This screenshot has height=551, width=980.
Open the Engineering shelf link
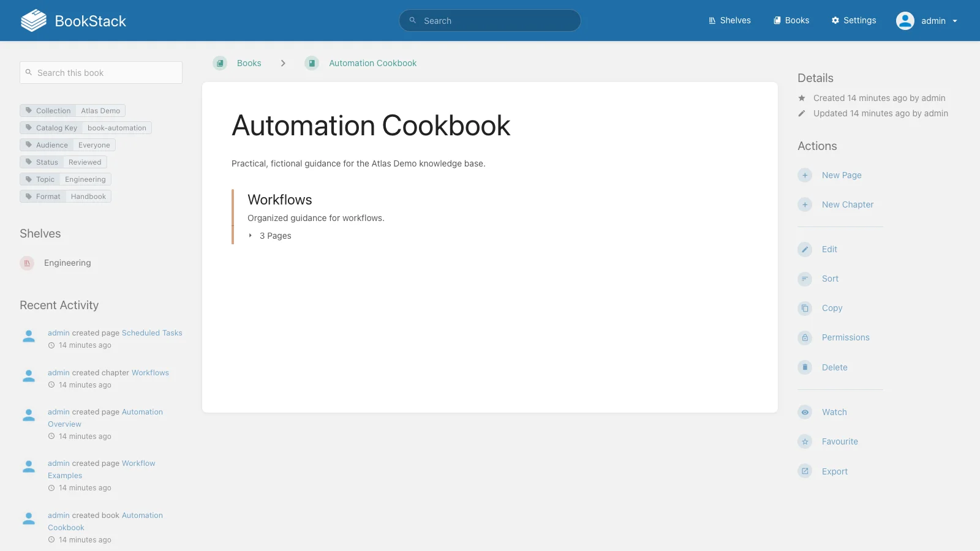click(67, 263)
